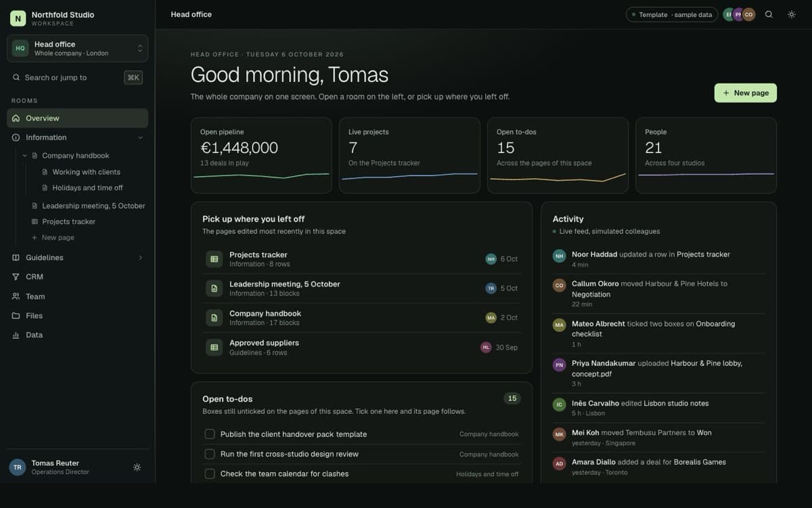Click the CO avatar in the top bar
The width and height of the screenshot is (812, 508).
[x=748, y=14]
